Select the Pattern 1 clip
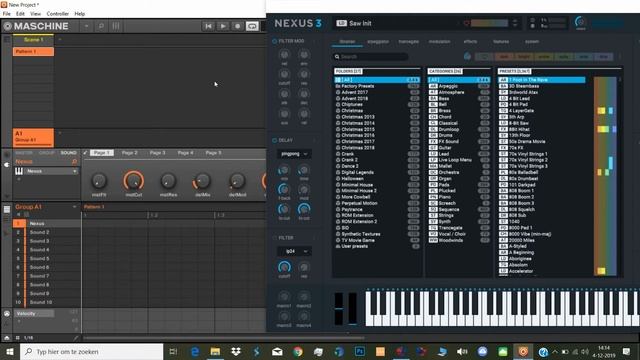Screen dimensions: 640x360 coord(33,51)
